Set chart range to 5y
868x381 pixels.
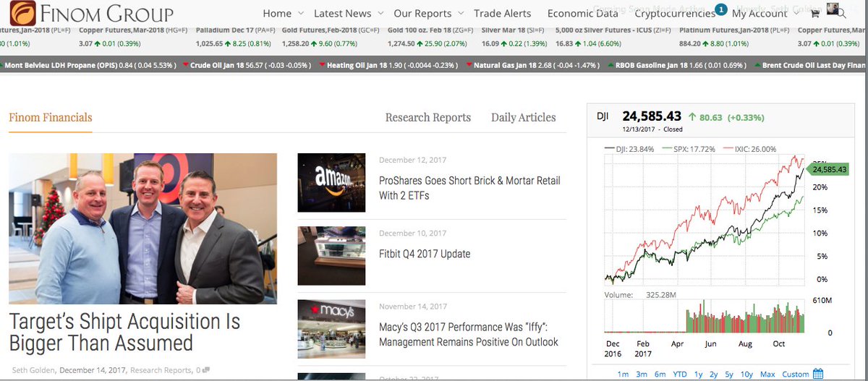(730, 374)
